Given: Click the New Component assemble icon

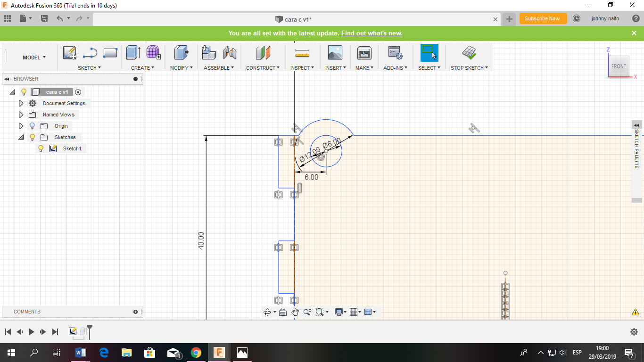Looking at the screenshot, I should tap(209, 52).
